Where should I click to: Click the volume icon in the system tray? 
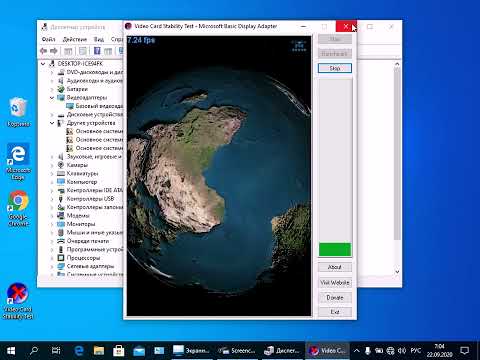coord(402,351)
